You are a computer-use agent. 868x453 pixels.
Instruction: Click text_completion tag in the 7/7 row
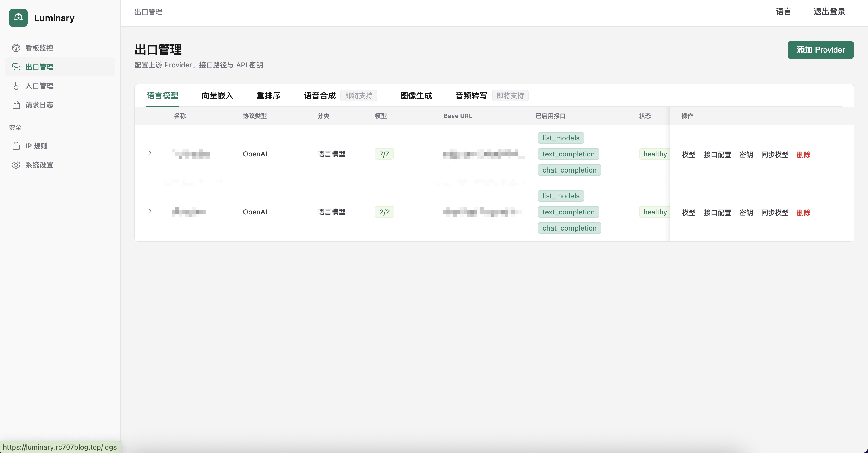point(568,154)
